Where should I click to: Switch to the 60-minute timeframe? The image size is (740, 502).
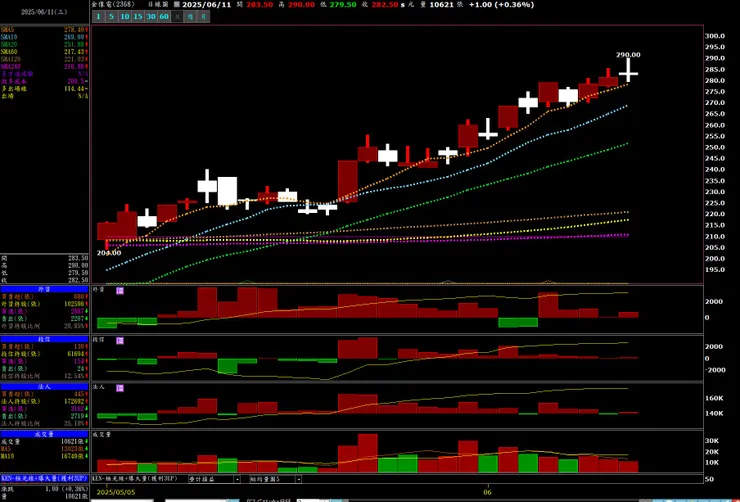pyautogui.click(x=164, y=17)
